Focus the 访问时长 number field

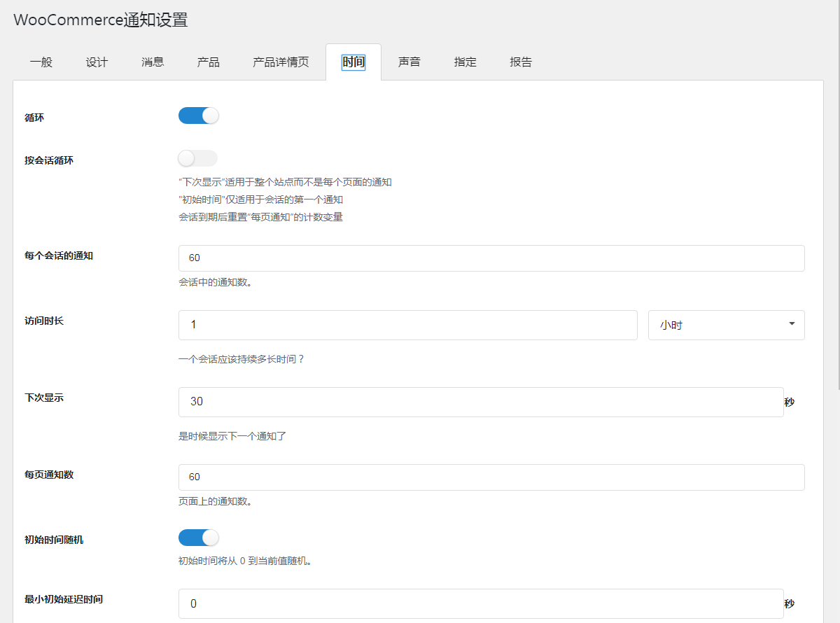coord(408,325)
